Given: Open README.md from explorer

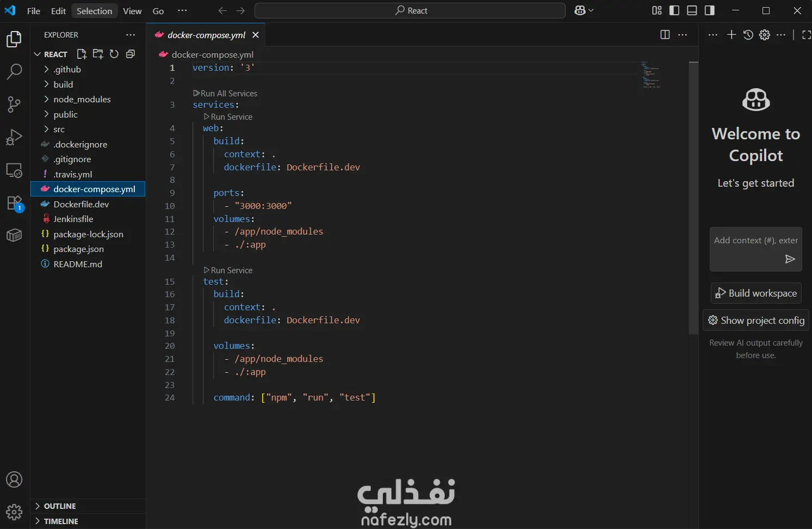Looking at the screenshot, I should coord(88,264).
